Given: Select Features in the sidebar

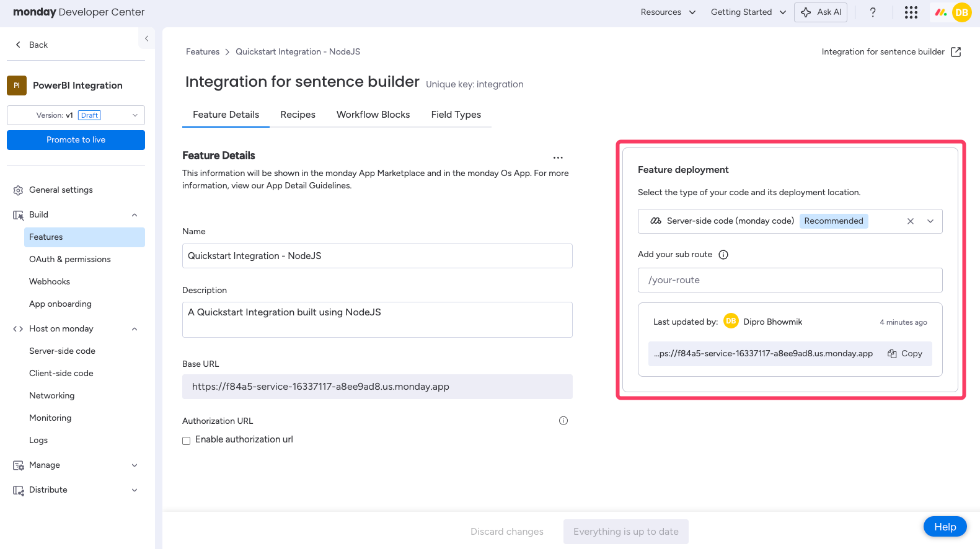Looking at the screenshot, I should tap(84, 237).
